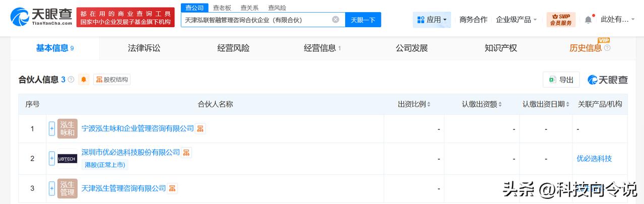Open the 应用 dropdown menu
Image resolution: width=644 pixels, height=204 pixels.
(x=432, y=20)
